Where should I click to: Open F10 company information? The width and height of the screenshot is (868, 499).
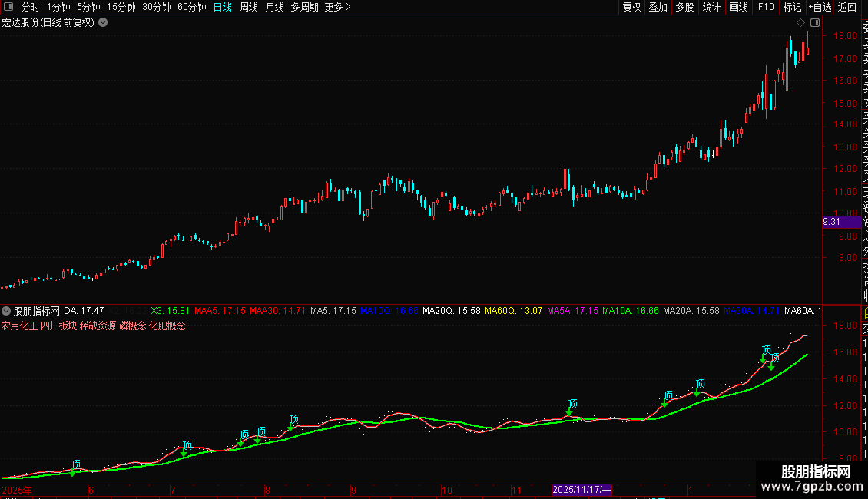point(766,7)
